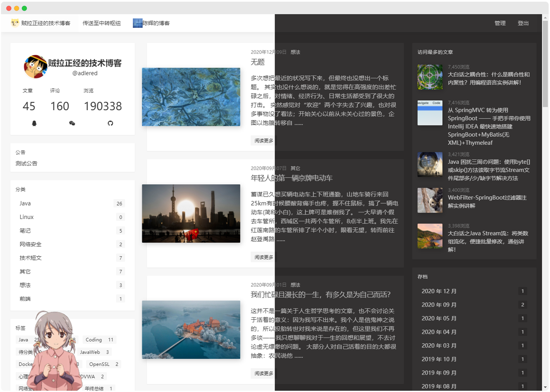Click the Coding tag
The width and height of the screenshot is (550, 392).
[100, 340]
